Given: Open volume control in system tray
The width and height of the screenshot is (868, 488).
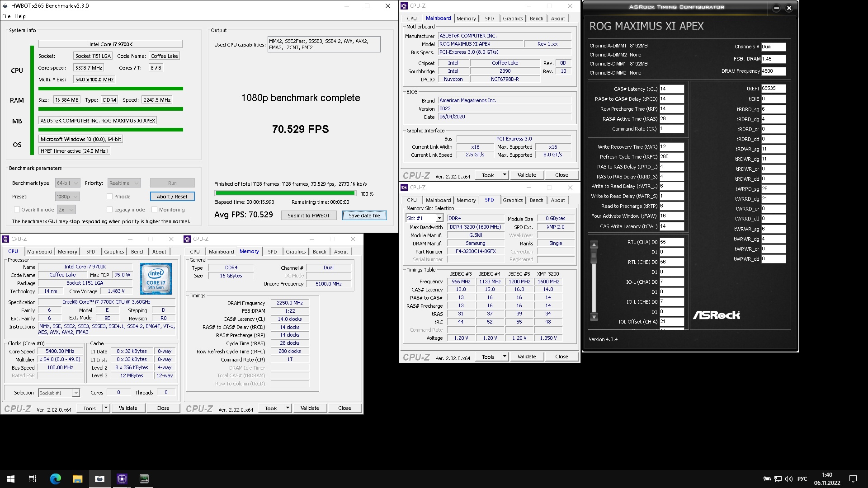Looking at the screenshot, I should [789, 479].
